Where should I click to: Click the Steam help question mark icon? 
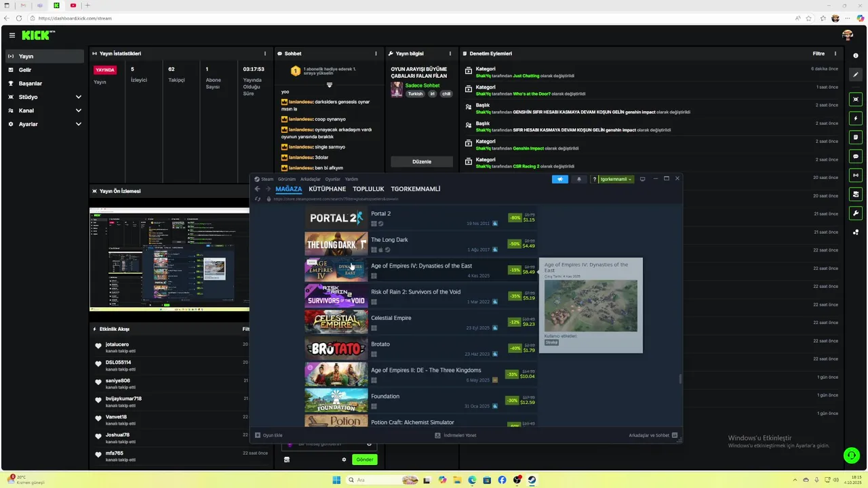tap(595, 180)
